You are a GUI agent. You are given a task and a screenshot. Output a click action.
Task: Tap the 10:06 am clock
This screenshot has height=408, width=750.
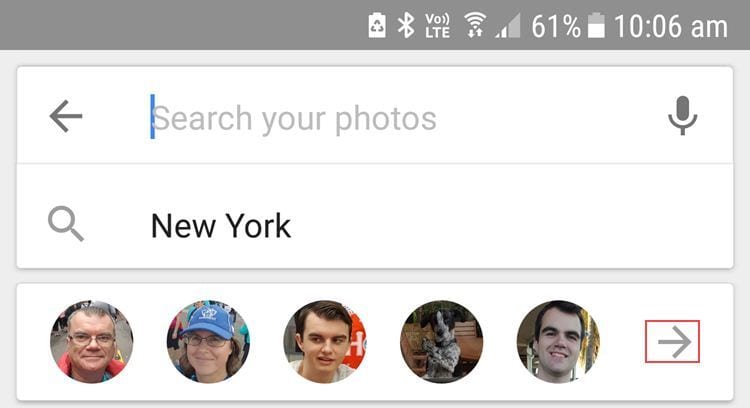(670, 27)
